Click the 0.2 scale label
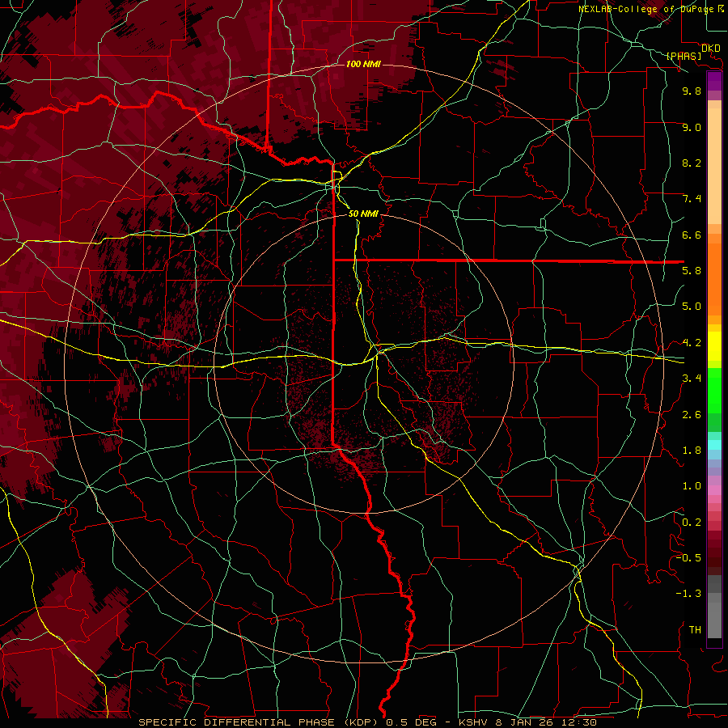The height and width of the screenshot is (728, 728). (692, 523)
